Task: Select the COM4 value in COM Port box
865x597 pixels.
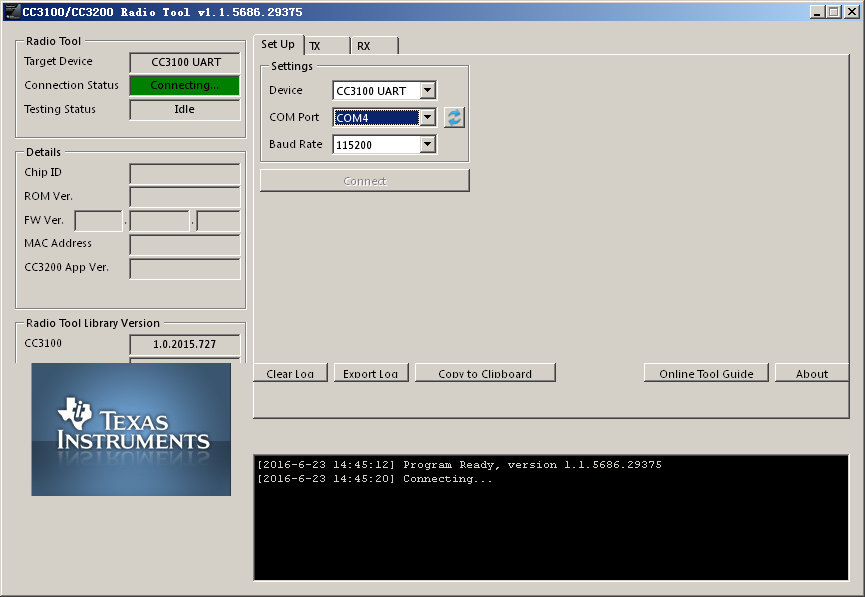Action: [376, 118]
